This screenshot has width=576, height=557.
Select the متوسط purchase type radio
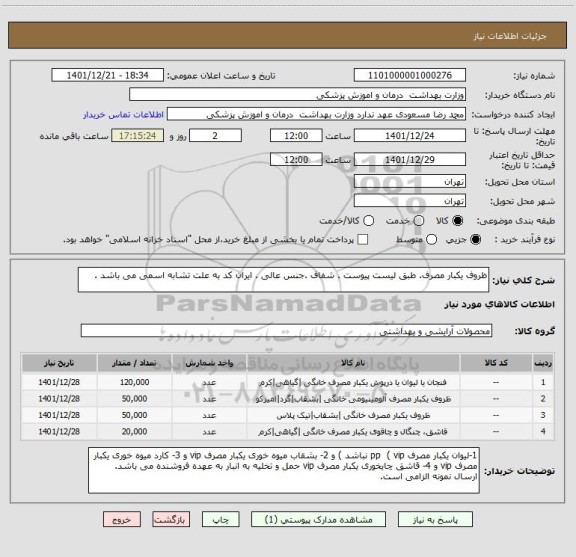(x=431, y=240)
